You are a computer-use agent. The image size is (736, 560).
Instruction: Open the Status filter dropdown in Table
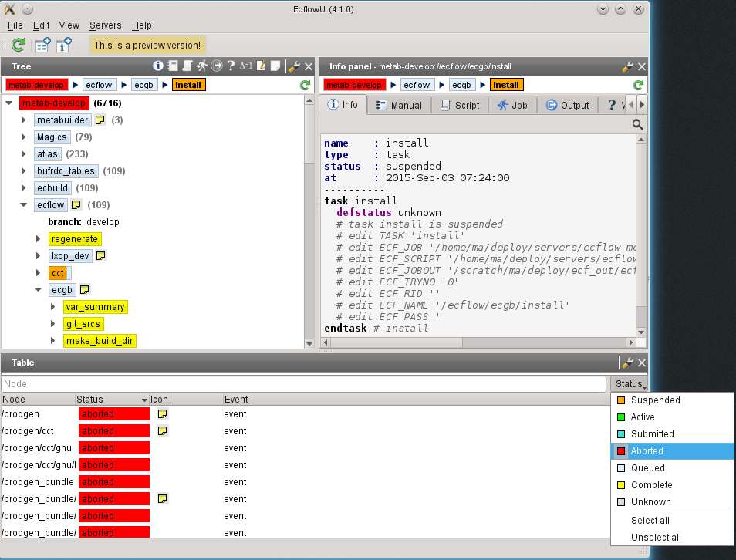[629, 384]
